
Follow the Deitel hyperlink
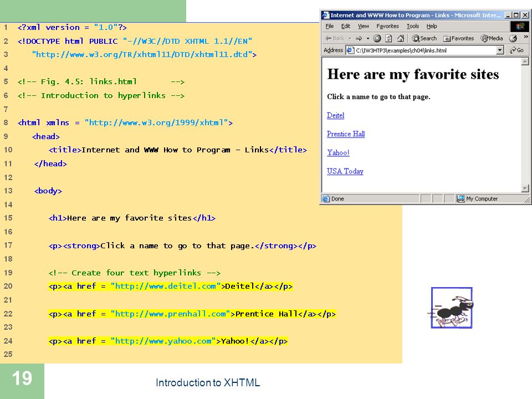[x=336, y=115]
